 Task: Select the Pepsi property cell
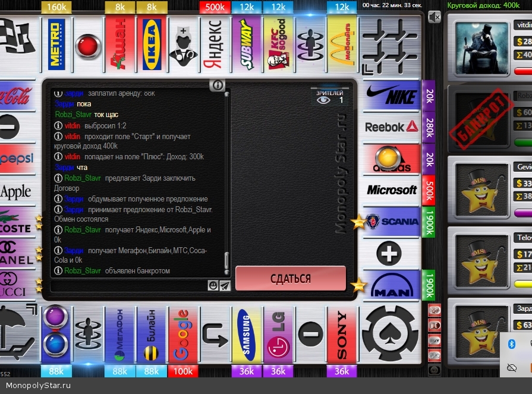pos(17,159)
